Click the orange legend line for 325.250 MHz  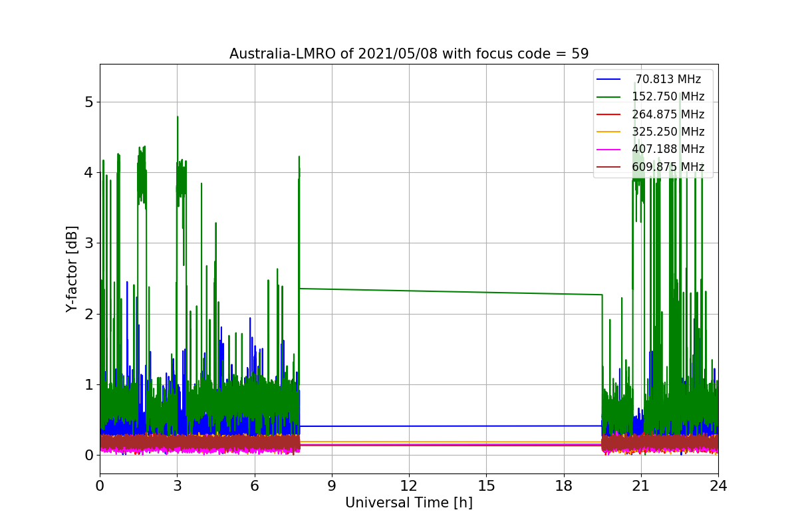click(608, 132)
